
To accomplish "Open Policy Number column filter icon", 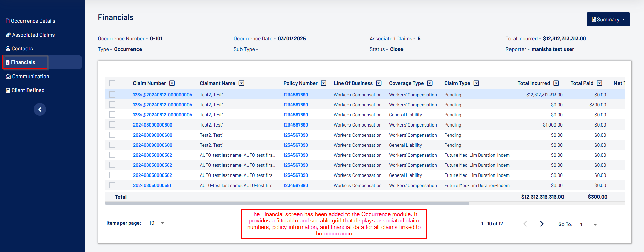I will [324, 83].
